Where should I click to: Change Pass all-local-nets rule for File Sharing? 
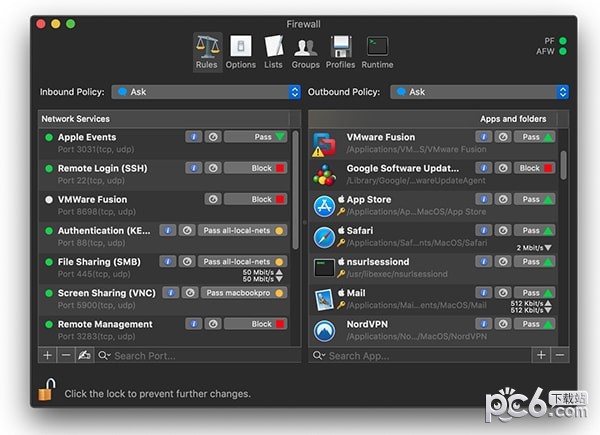243,262
